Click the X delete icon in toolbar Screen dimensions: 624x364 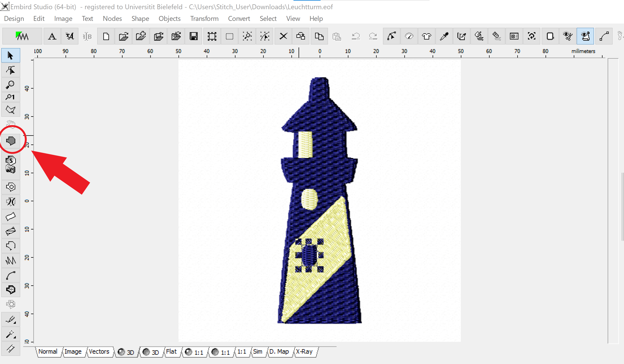tap(283, 36)
